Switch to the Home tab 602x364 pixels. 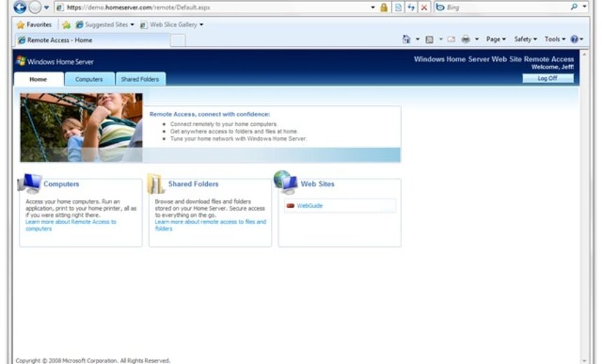point(38,79)
